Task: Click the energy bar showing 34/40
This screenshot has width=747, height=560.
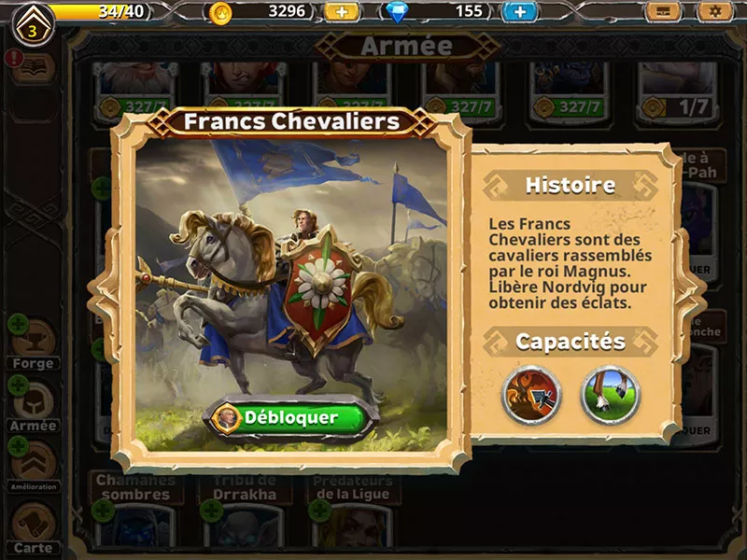Action: tap(101, 11)
